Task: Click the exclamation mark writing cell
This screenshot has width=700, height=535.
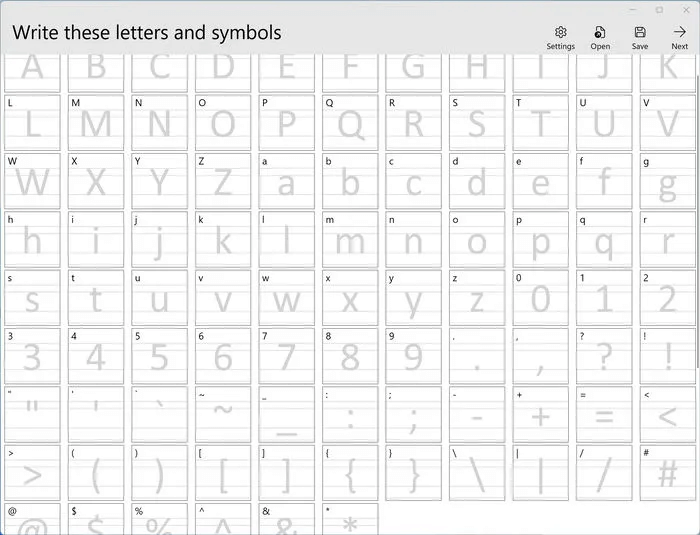Action: click(667, 356)
